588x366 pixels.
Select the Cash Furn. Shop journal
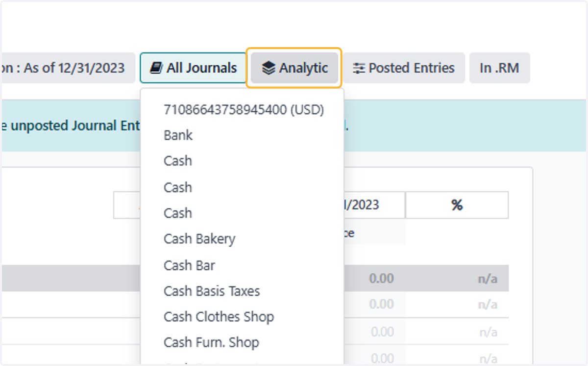point(211,342)
